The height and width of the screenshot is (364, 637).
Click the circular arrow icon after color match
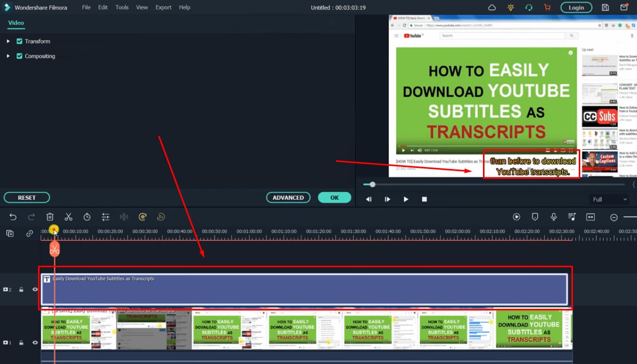(x=161, y=217)
